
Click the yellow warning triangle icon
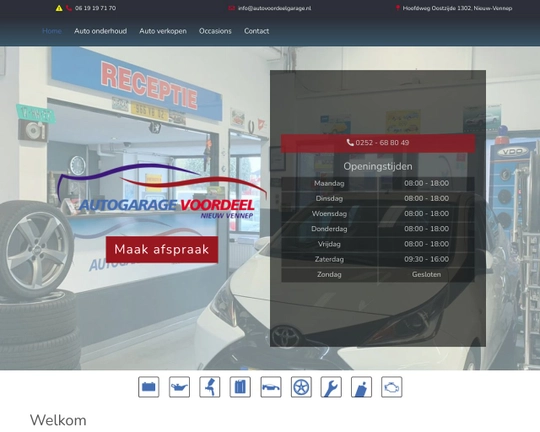tap(59, 8)
